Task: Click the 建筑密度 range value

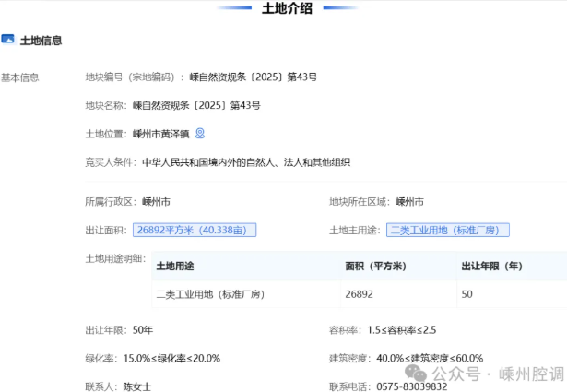Action: tap(431, 358)
